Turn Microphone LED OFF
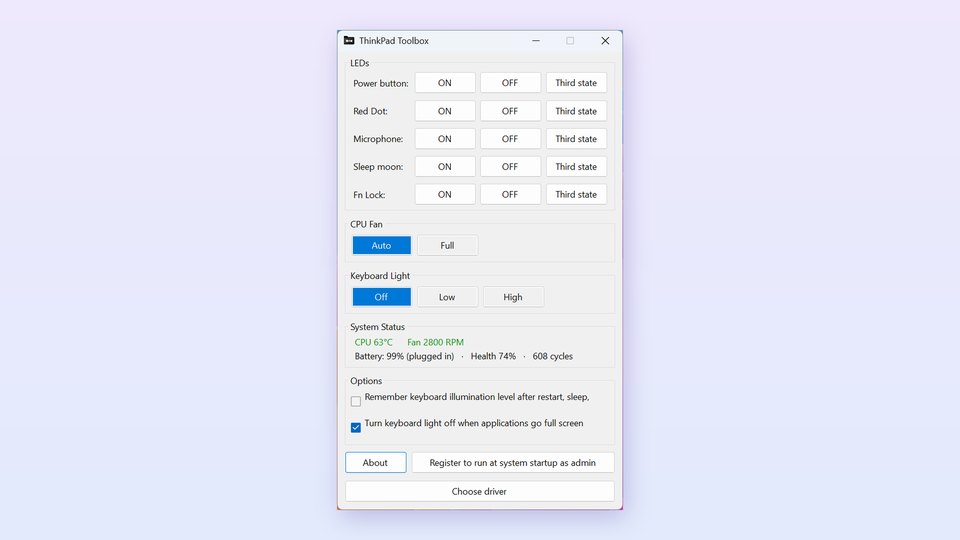This screenshot has height=540, width=960. point(510,139)
